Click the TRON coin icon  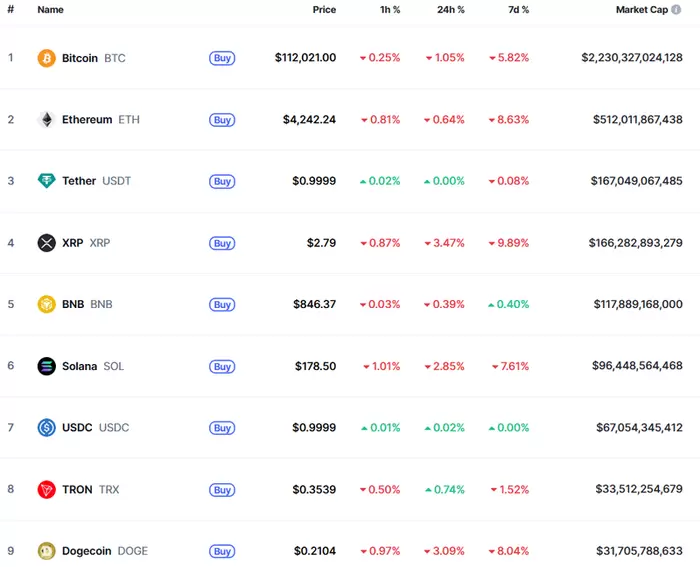46,490
